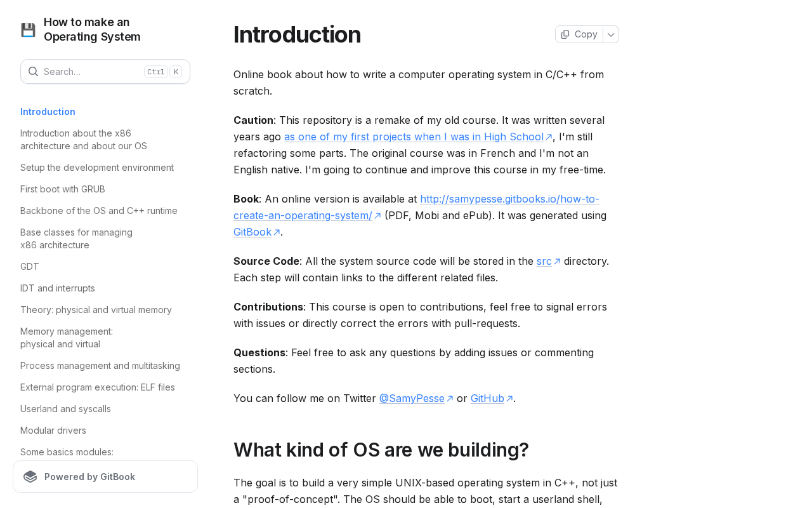Open IDT and interrupts chapter
Image resolution: width=812 pixels, height=508 pixels.
click(x=58, y=288)
